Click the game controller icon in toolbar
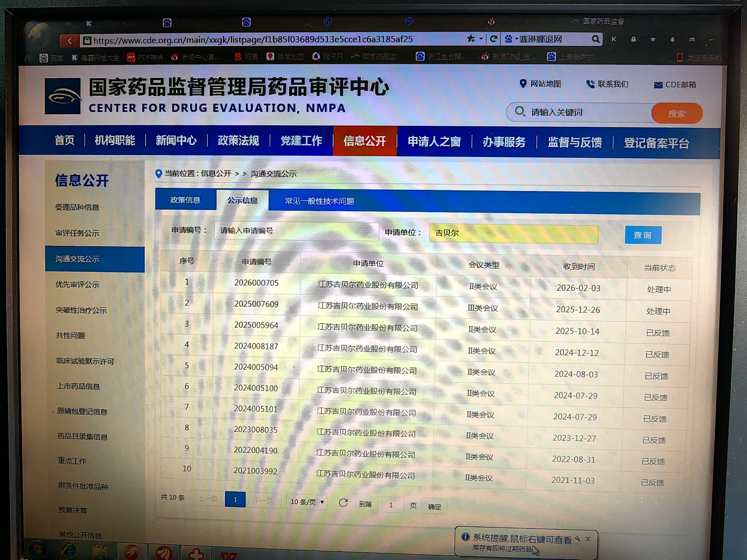The image size is (747, 560). click(692, 39)
